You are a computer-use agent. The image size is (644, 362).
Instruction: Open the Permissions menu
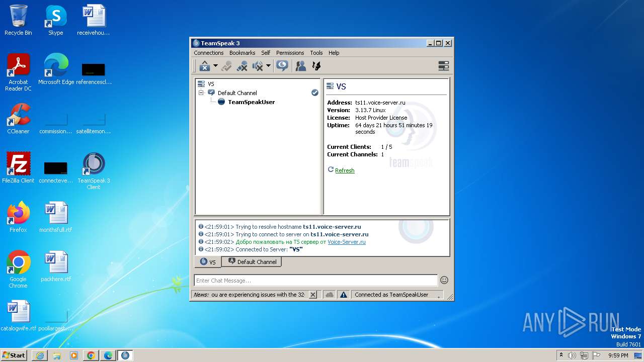[290, 53]
